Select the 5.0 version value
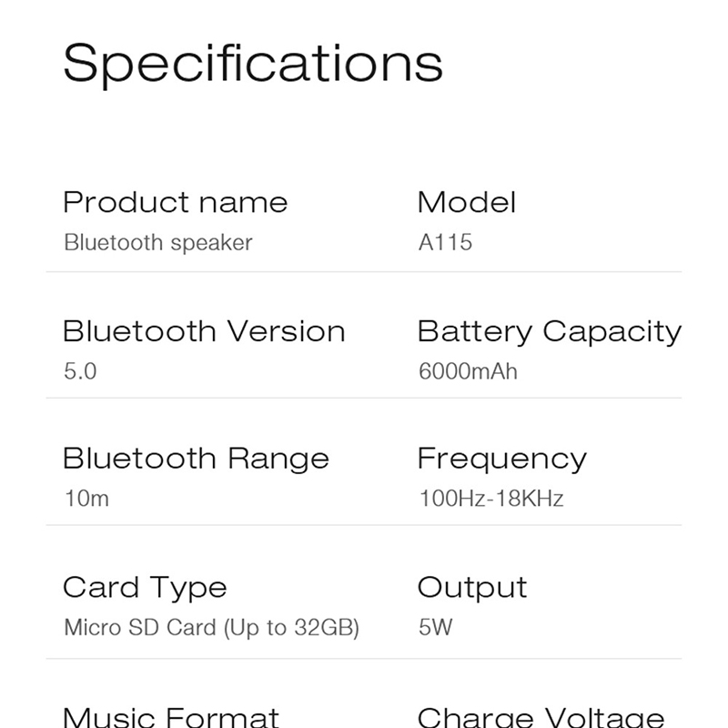The height and width of the screenshot is (728, 728). click(80, 371)
